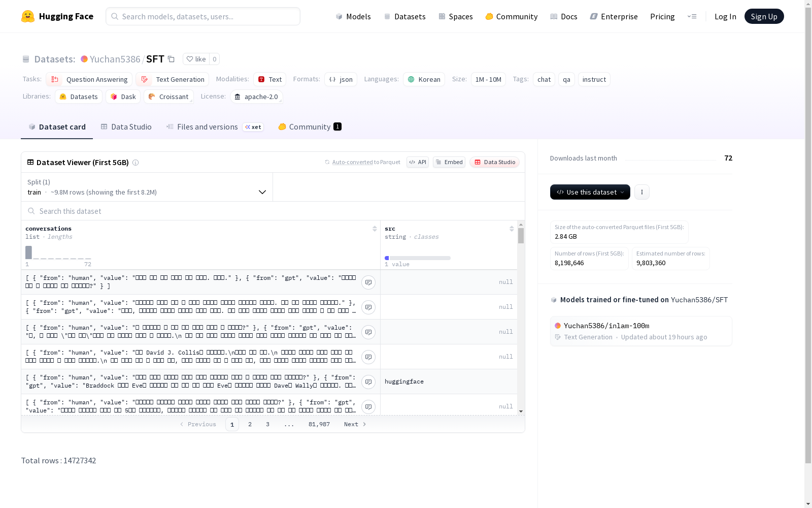Click Next page button
Screen dimensions: 812x508
point(355,424)
